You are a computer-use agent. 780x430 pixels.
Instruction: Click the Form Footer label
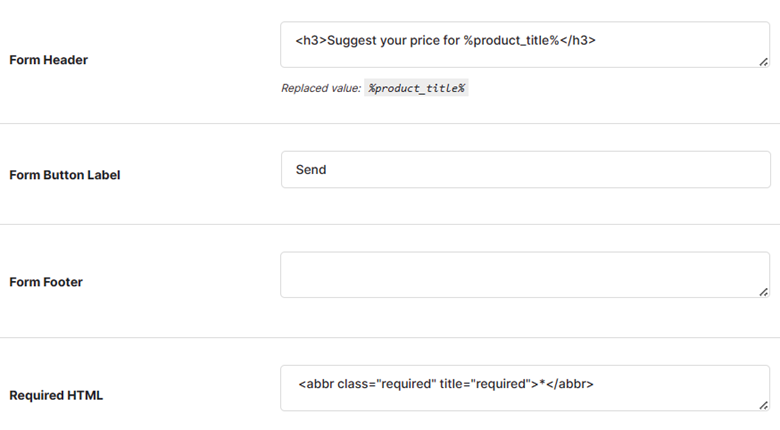46,282
